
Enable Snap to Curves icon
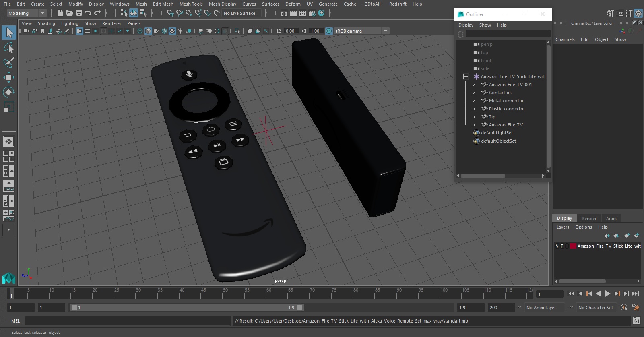180,13
